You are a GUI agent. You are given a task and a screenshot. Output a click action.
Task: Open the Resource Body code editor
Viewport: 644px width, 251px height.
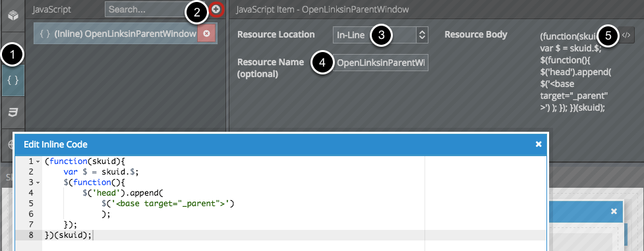point(626,36)
